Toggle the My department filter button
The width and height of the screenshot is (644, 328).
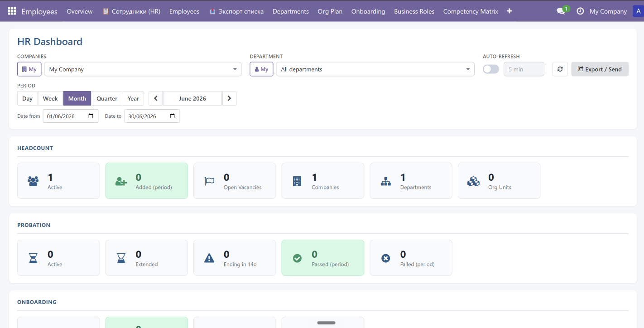point(261,69)
